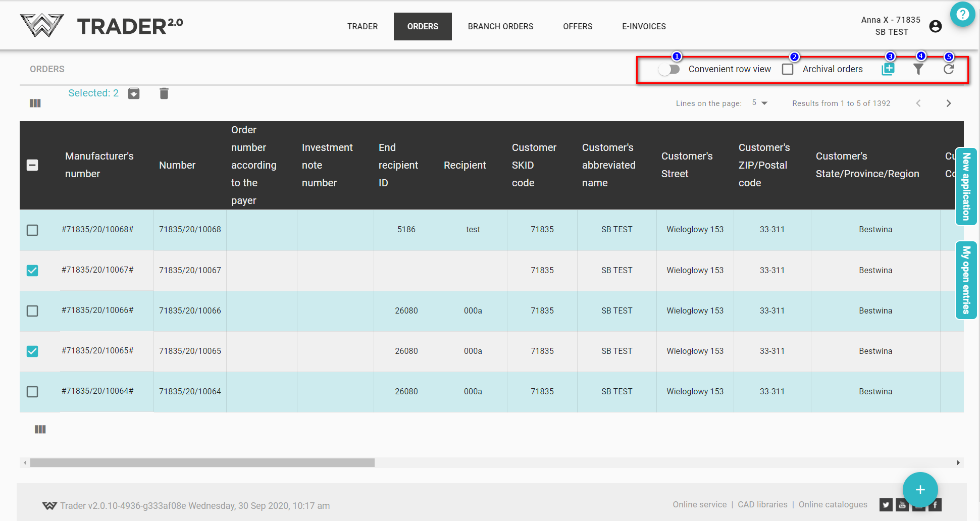Go to next page of results
The height and width of the screenshot is (521, 980).
(x=949, y=103)
